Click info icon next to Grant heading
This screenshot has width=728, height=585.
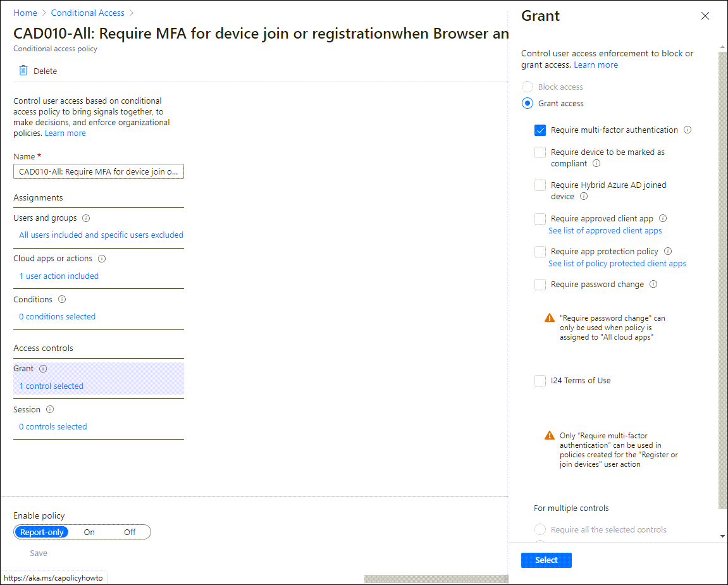(x=43, y=369)
